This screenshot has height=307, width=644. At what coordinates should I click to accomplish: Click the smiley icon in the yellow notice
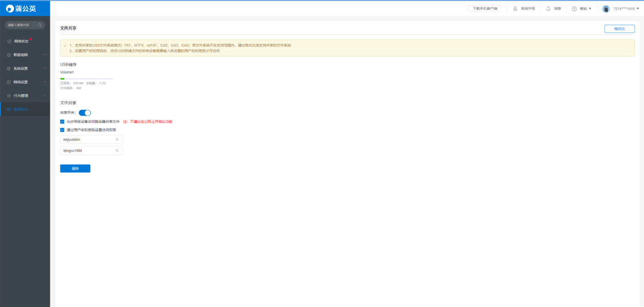[65, 45]
